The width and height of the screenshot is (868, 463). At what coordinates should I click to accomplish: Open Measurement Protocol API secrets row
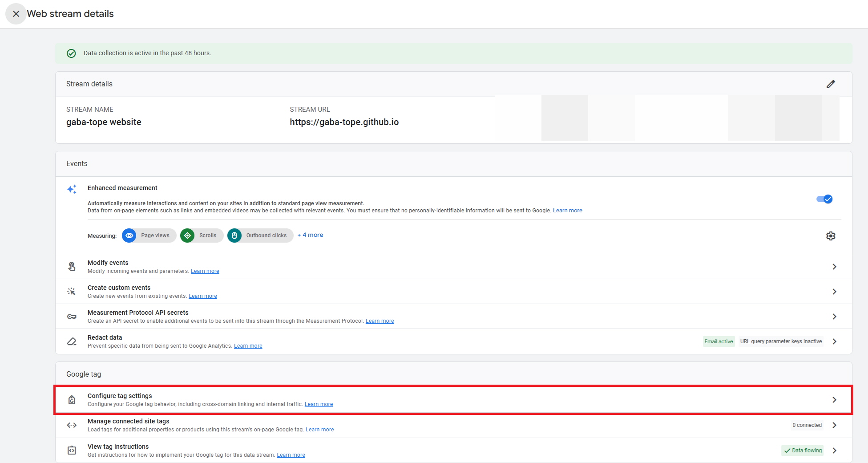coord(454,317)
